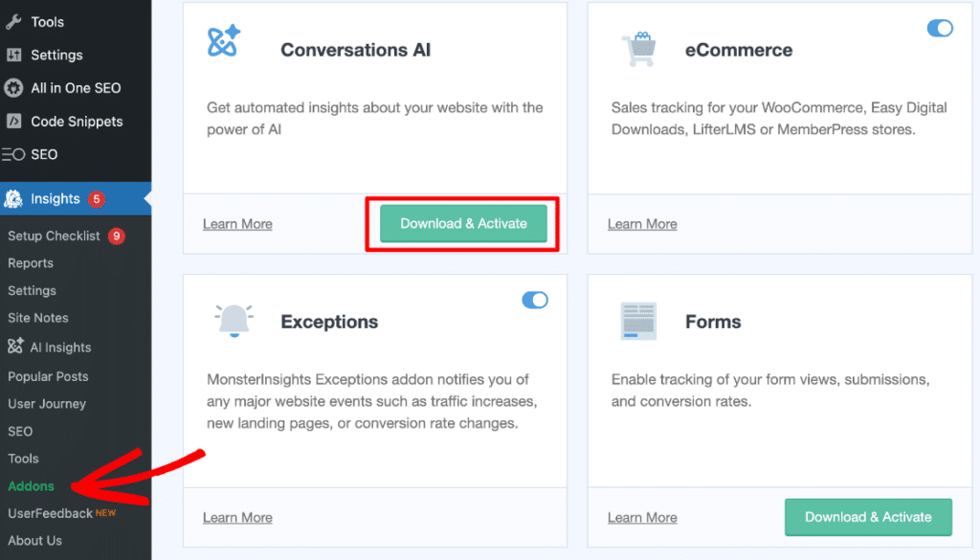Toggle off the eCommerce addon switch
Screen dimensions: 980x560
click(x=940, y=28)
